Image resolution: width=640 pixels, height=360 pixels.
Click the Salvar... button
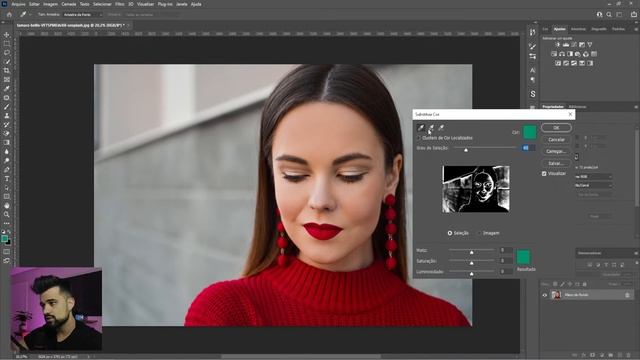coord(556,163)
